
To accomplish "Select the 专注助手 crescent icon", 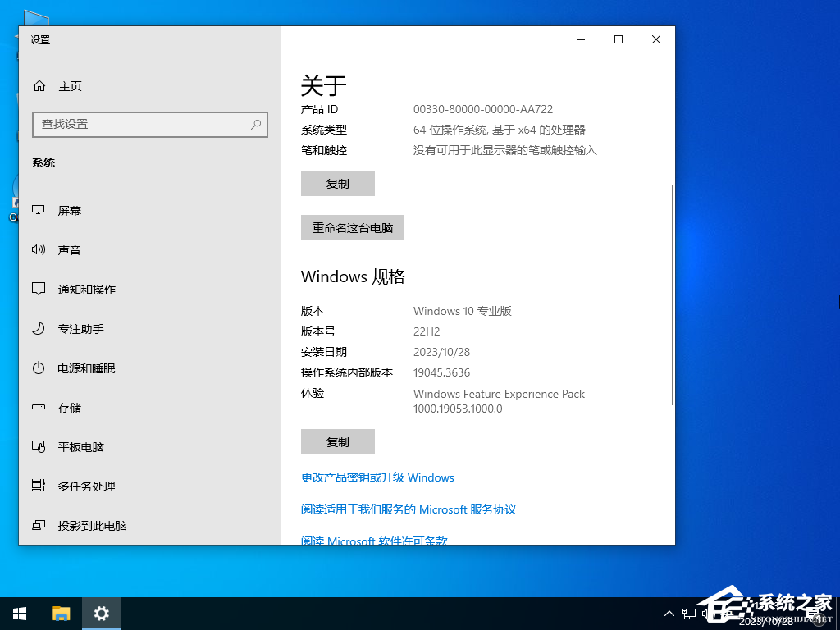I will tap(39, 328).
